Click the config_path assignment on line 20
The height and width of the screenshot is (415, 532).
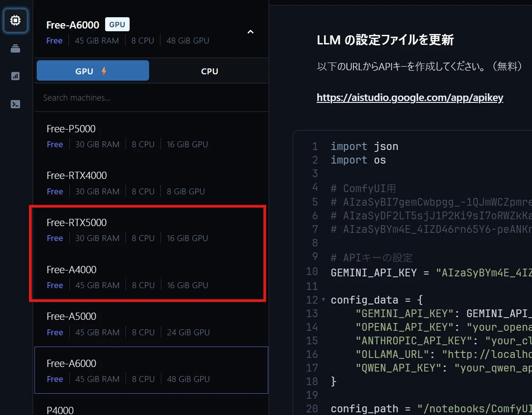pos(431,409)
